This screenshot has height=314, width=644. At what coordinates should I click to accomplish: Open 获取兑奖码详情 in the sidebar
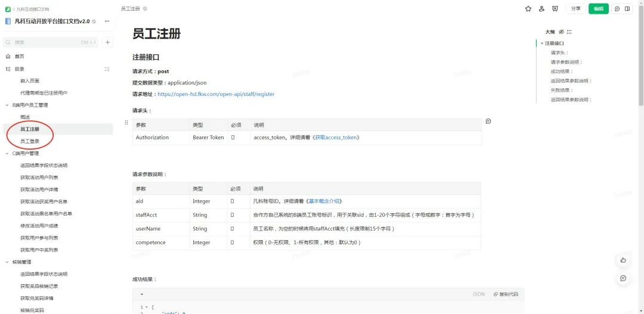pos(36,298)
